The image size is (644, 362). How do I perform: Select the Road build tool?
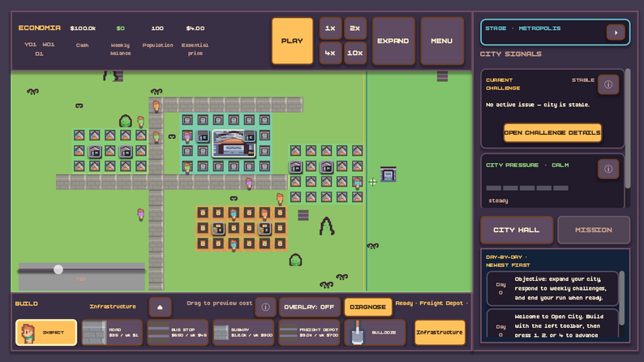coord(112,332)
